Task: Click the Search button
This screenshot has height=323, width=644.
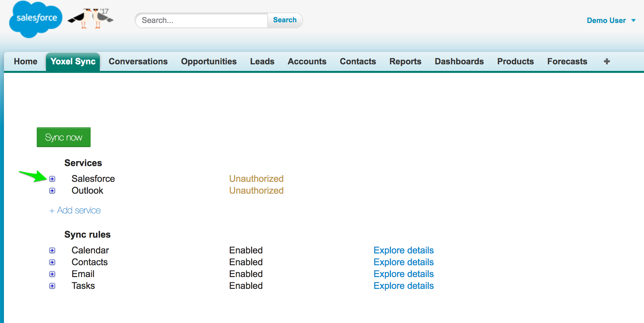Action: [x=285, y=20]
